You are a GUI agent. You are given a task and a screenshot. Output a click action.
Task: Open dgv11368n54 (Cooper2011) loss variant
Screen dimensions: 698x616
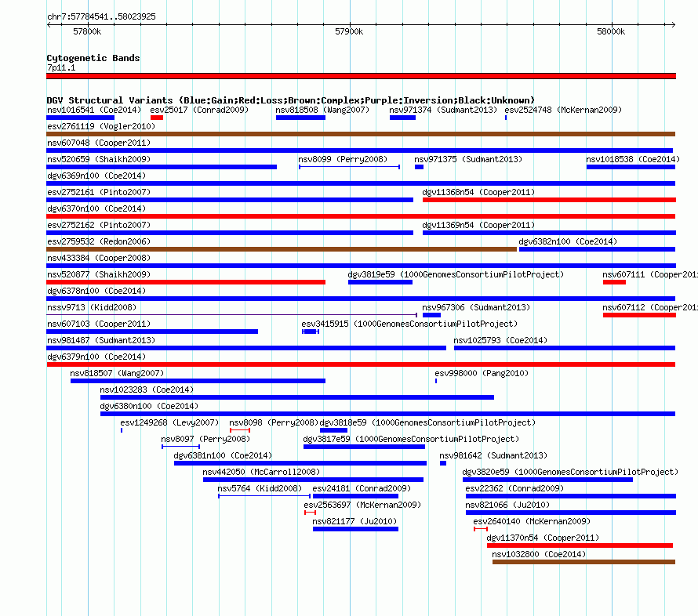click(x=549, y=200)
